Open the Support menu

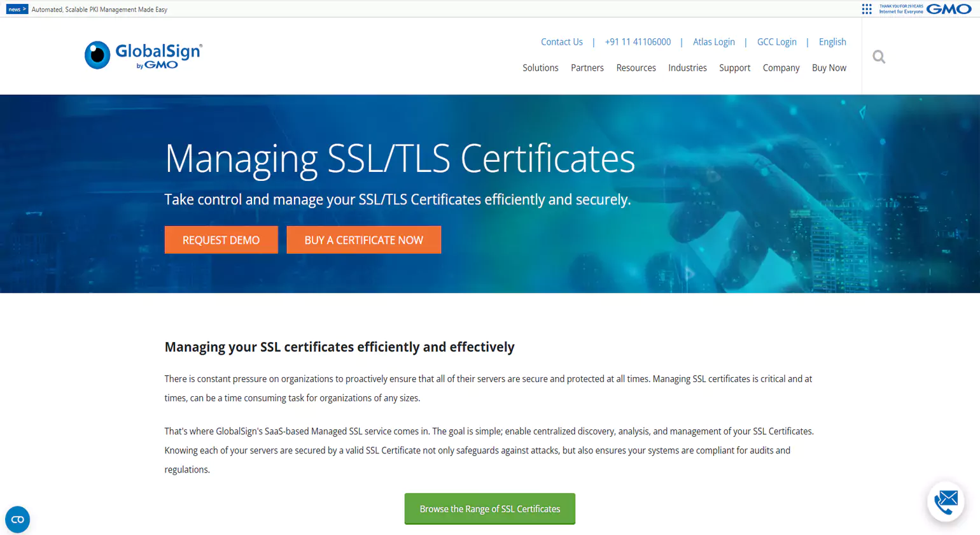[x=734, y=68]
